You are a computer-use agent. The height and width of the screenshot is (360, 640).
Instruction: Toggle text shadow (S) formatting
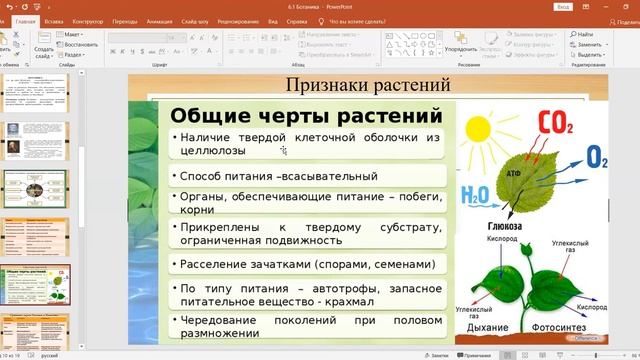pyautogui.click(x=142, y=51)
